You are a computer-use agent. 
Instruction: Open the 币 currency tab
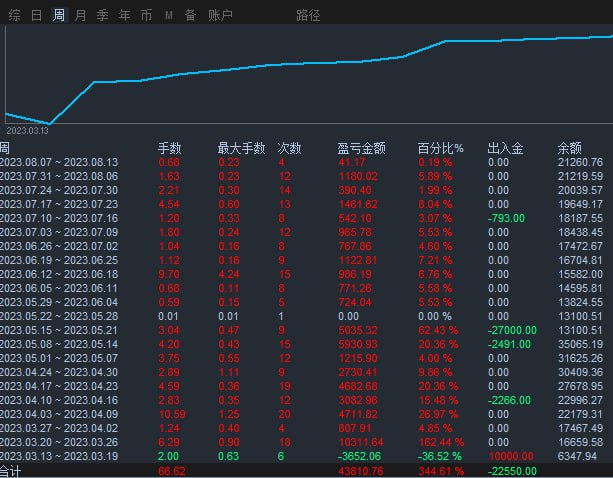(x=146, y=15)
